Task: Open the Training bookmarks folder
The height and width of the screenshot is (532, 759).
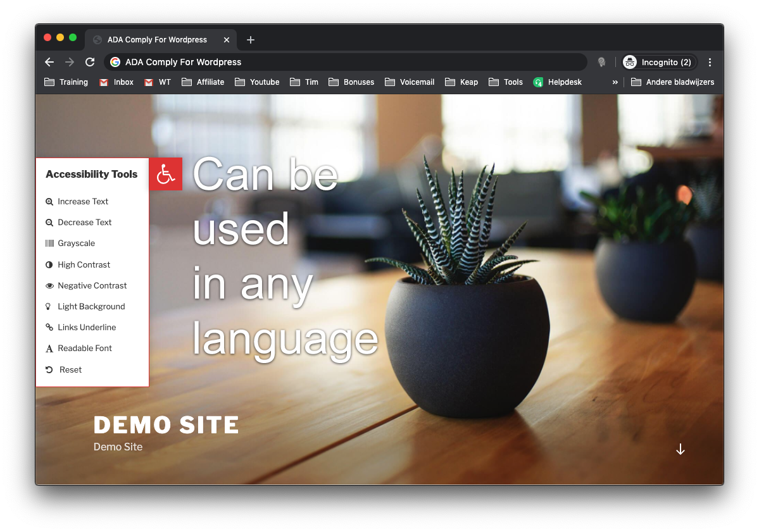Action: [66, 82]
